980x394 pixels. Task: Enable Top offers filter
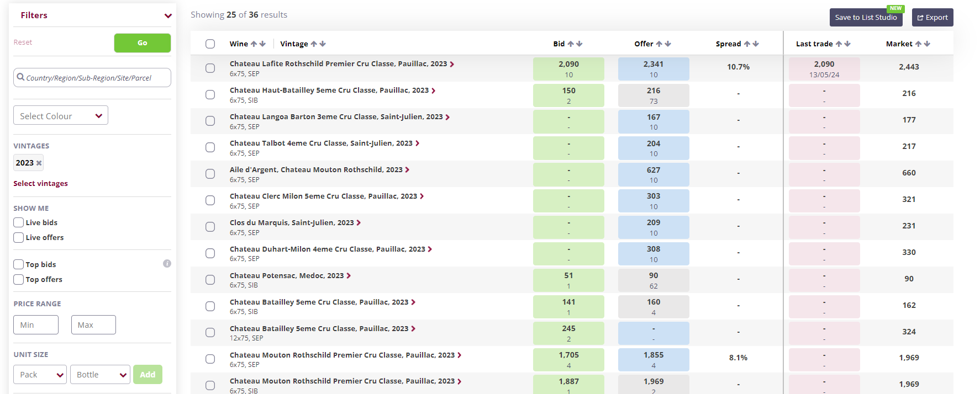[x=19, y=279]
